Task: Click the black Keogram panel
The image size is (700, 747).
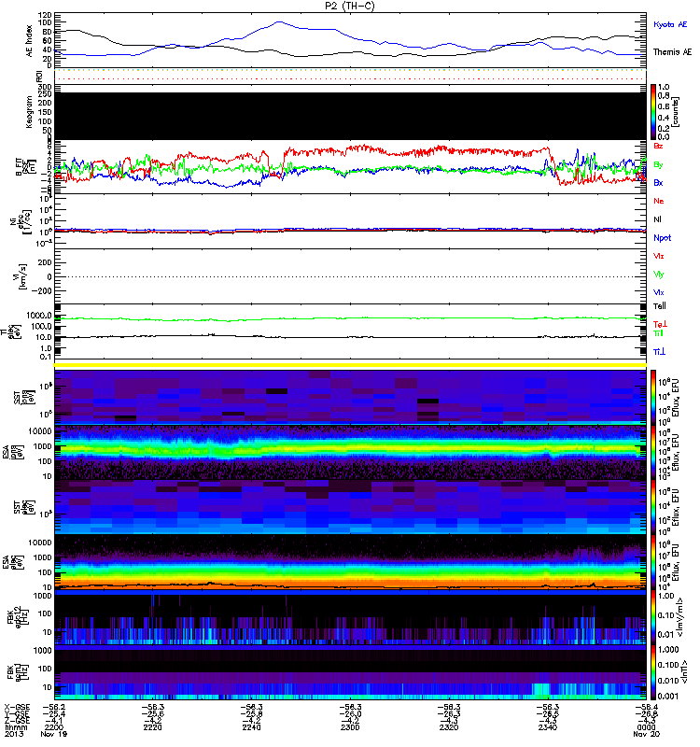Action: pyautogui.click(x=351, y=113)
